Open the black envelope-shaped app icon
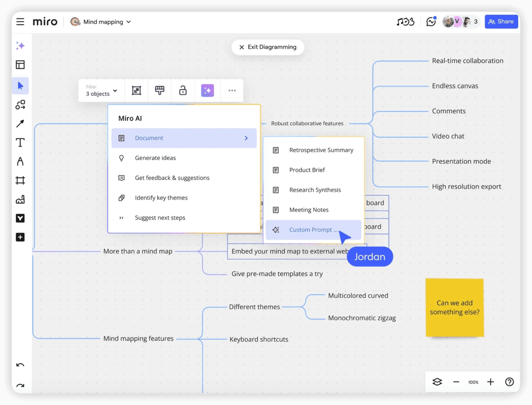The height and width of the screenshot is (405, 532). pos(20,218)
